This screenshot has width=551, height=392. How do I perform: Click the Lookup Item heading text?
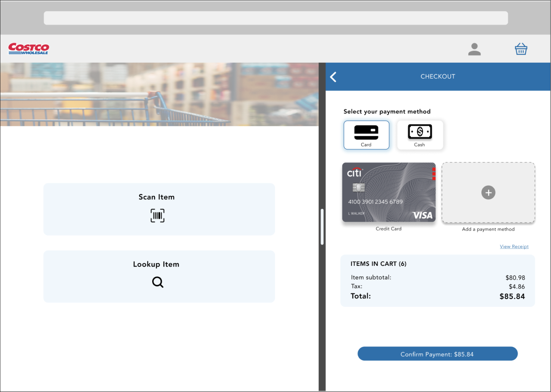pos(156,264)
